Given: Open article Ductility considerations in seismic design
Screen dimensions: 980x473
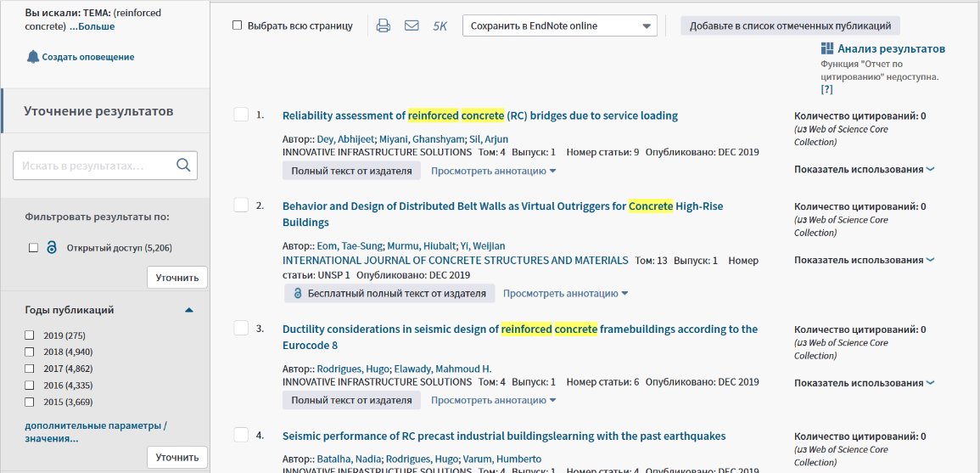Looking at the screenshot, I should [520, 337].
